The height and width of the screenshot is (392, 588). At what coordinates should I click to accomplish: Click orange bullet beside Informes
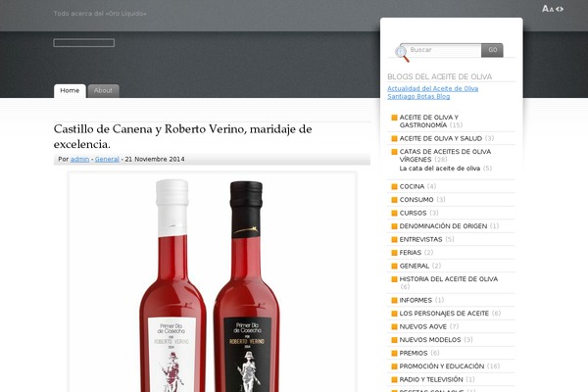[394, 300]
